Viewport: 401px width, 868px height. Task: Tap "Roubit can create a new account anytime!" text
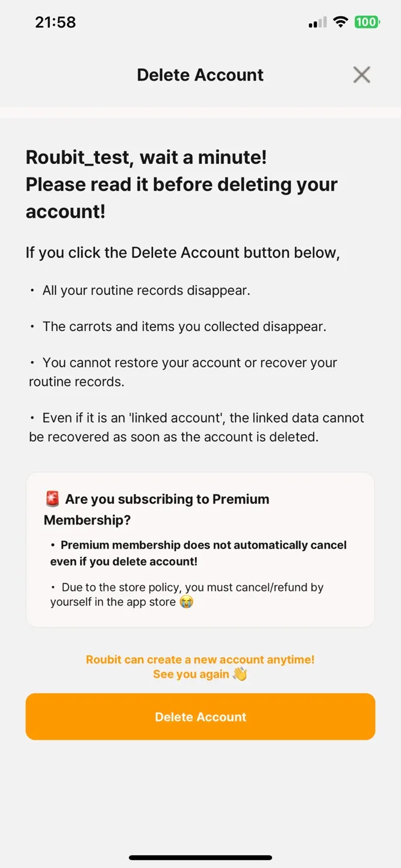(x=200, y=659)
